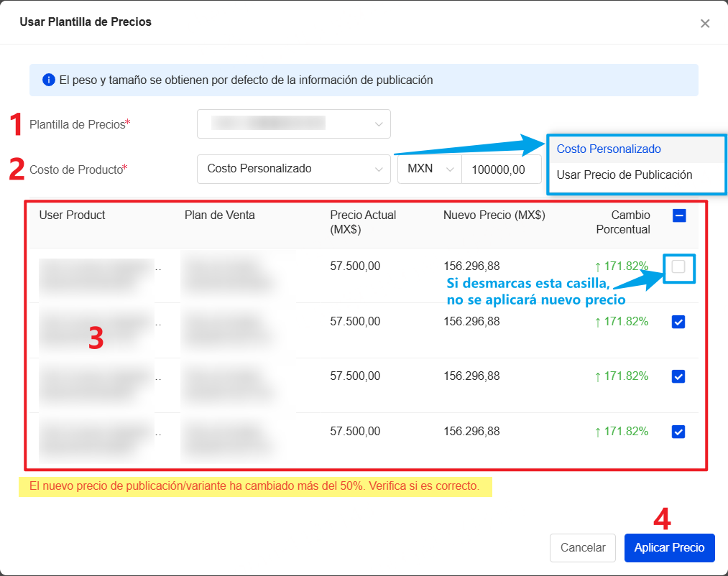Toggle the select-all checkbox in table header
This screenshot has height=576, width=728.
click(679, 215)
